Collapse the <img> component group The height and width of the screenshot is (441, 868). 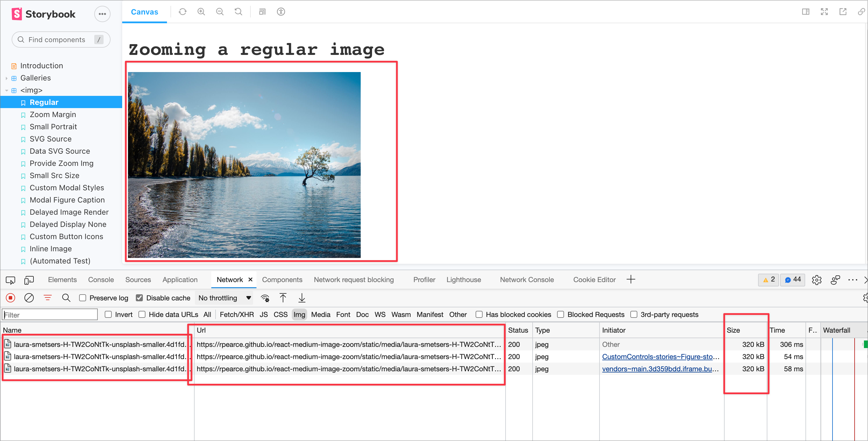6,90
